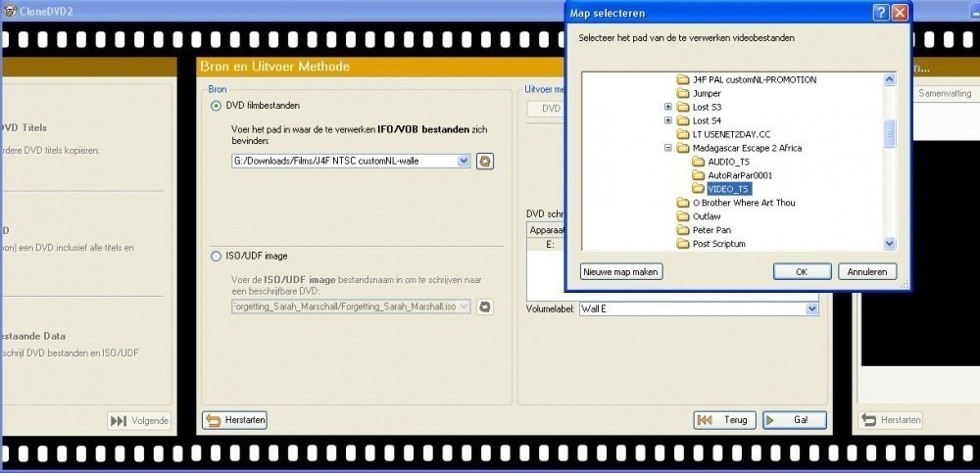Click the Peter Pan folder icon
The height and width of the screenshot is (473, 980).
[x=683, y=230]
